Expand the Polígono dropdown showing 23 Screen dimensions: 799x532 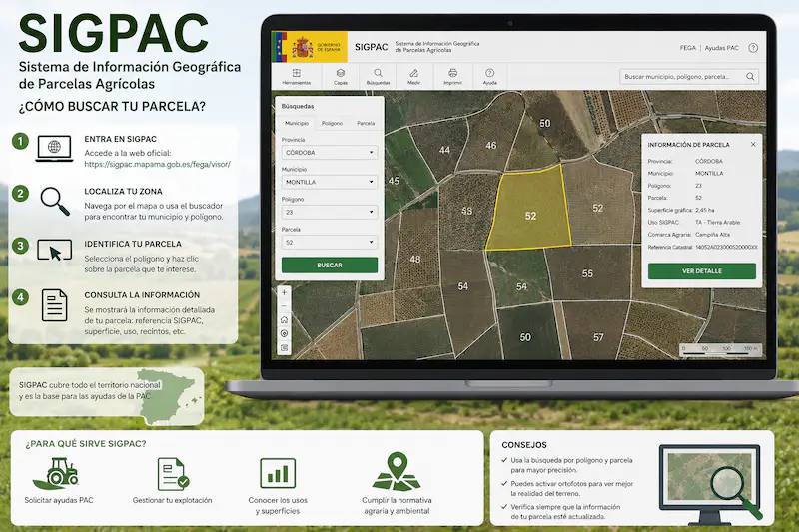pos(330,212)
